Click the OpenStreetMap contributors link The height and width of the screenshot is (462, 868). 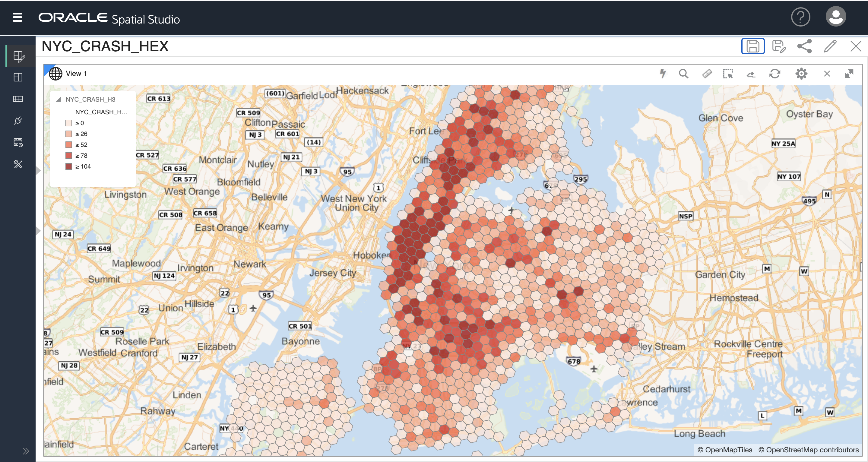click(x=808, y=450)
